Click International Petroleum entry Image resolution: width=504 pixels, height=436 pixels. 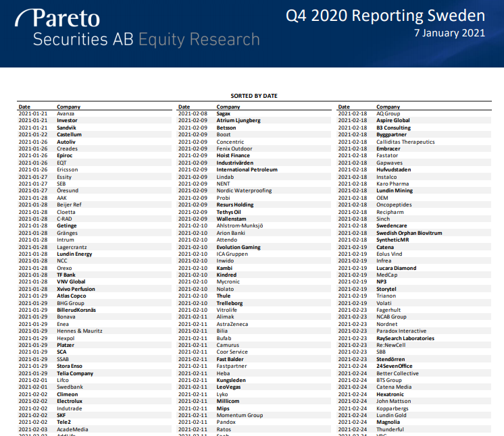pyautogui.click(x=247, y=169)
